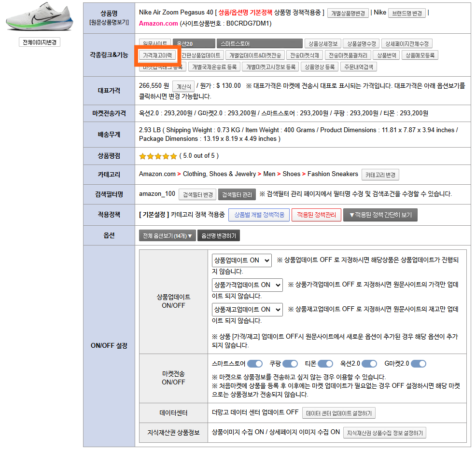This screenshot has width=476, height=451.
Task: Toggle the G마켓2.0 transfer switch
Action: (419, 364)
